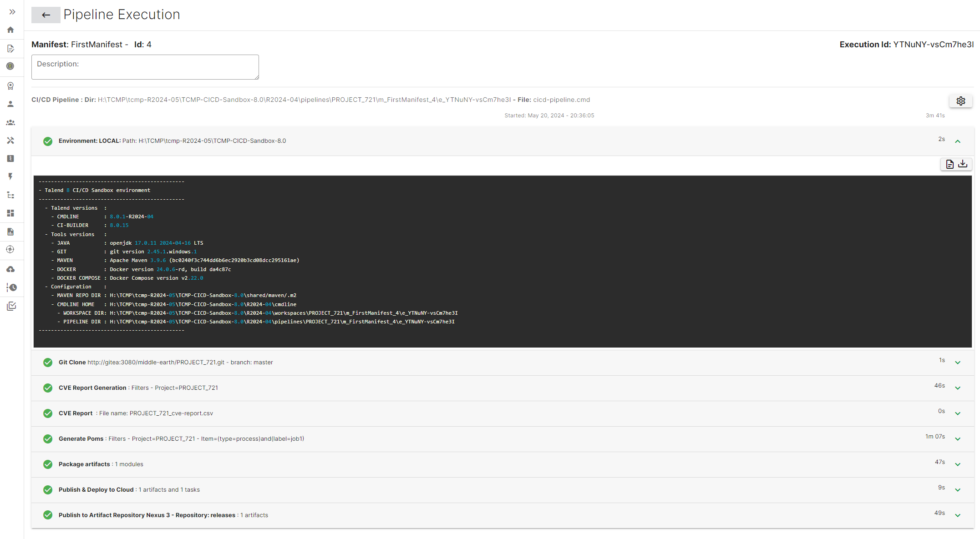Click the PIPELINE DIR log line
This screenshot has height=539, width=980.
[256, 322]
